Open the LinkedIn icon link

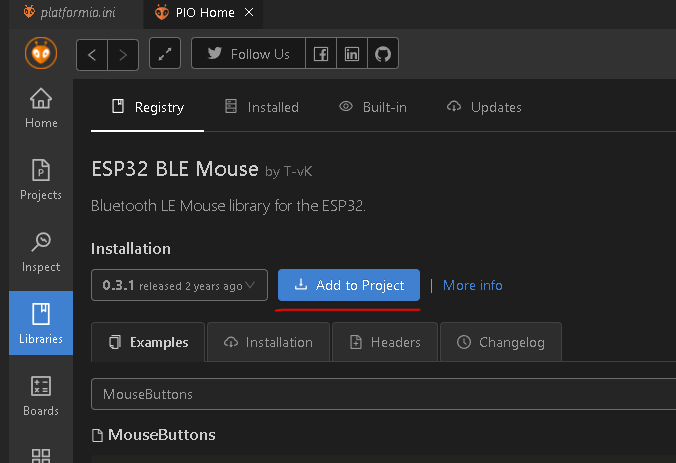(x=352, y=53)
